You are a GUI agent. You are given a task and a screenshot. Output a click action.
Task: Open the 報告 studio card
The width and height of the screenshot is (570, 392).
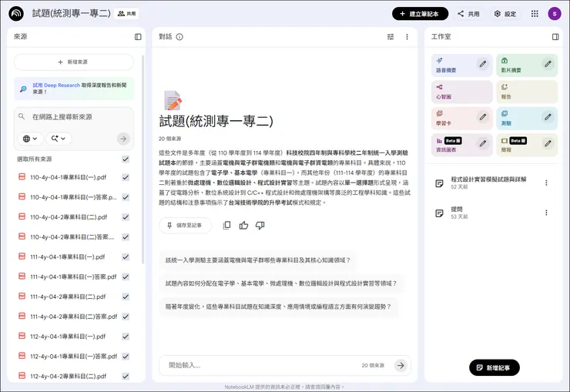tap(527, 92)
